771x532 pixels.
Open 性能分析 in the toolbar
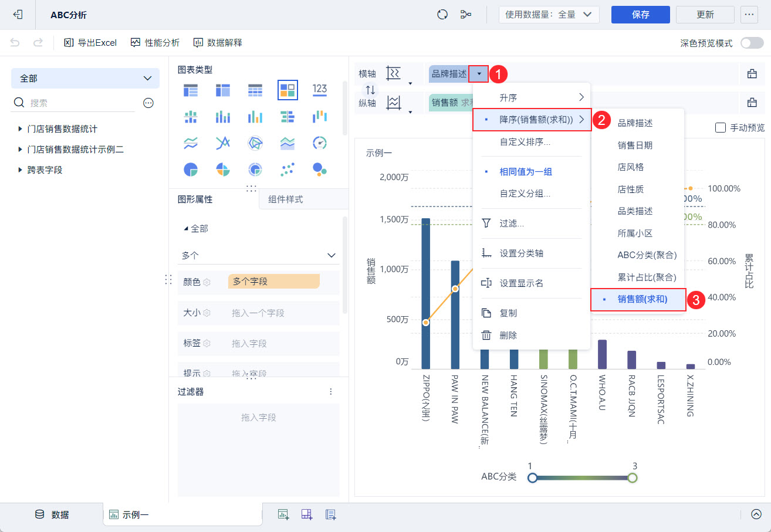[x=155, y=43]
